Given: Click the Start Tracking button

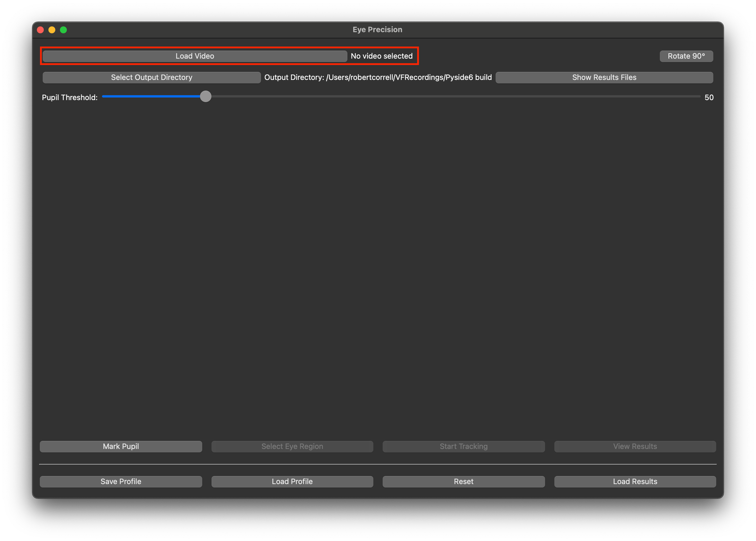Looking at the screenshot, I should pos(464,447).
